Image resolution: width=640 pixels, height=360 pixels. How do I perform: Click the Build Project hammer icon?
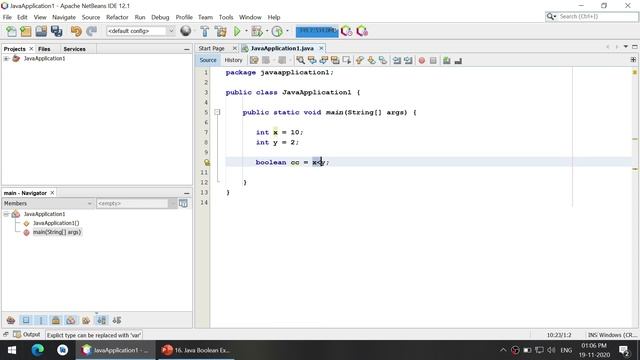coord(205,31)
